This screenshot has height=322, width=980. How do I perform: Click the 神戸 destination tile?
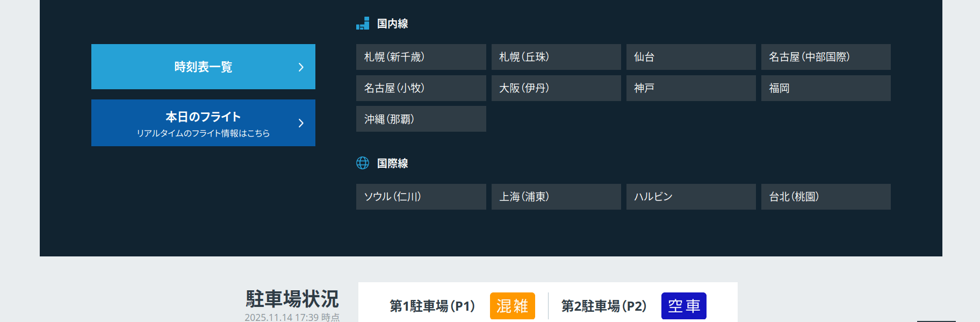[x=690, y=88]
